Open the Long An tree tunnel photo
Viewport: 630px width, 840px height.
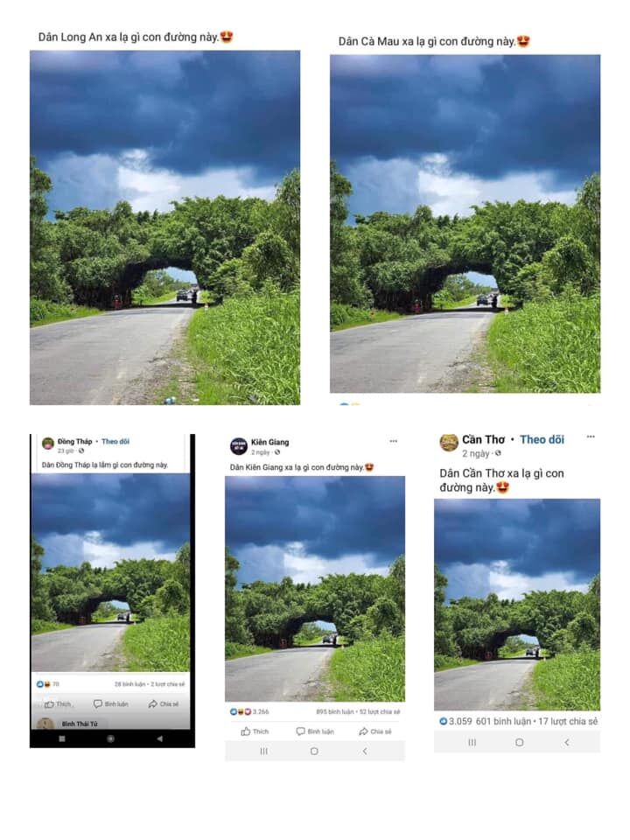point(165,227)
